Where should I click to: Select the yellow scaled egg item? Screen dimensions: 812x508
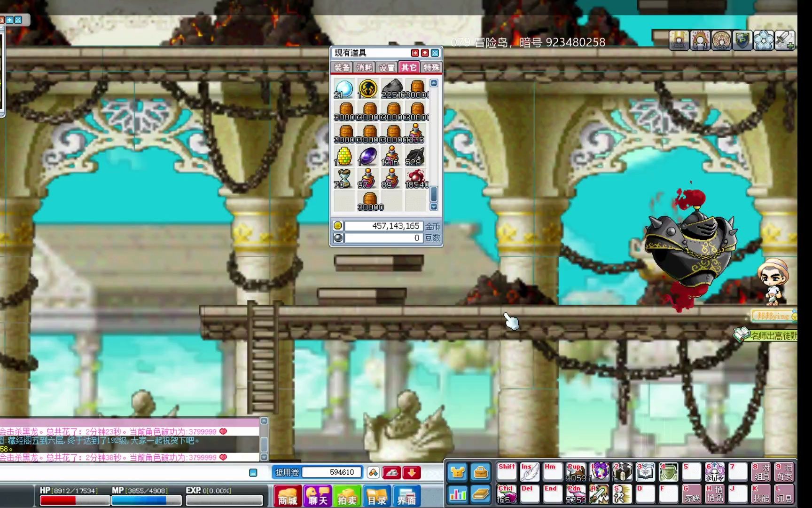[x=344, y=157]
